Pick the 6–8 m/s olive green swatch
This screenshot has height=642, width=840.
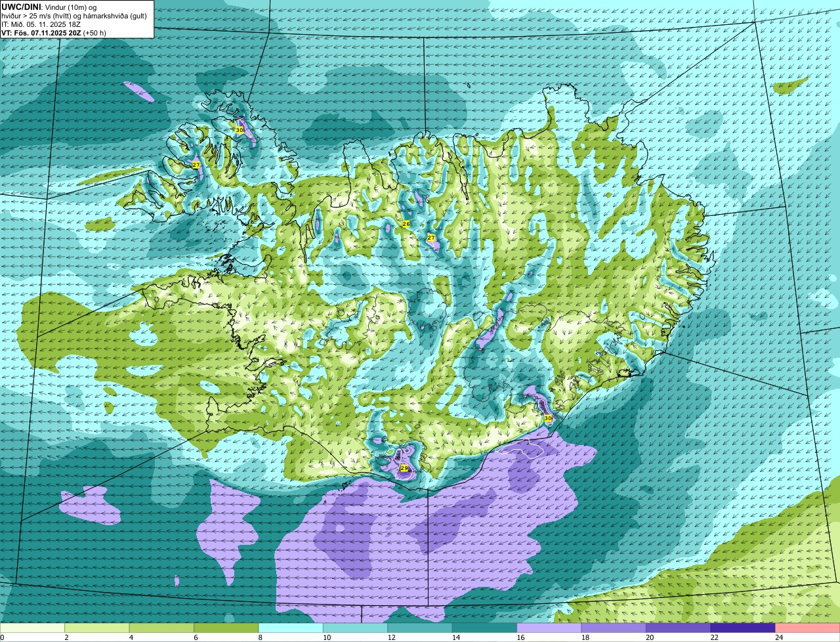[x=226, y=628]
